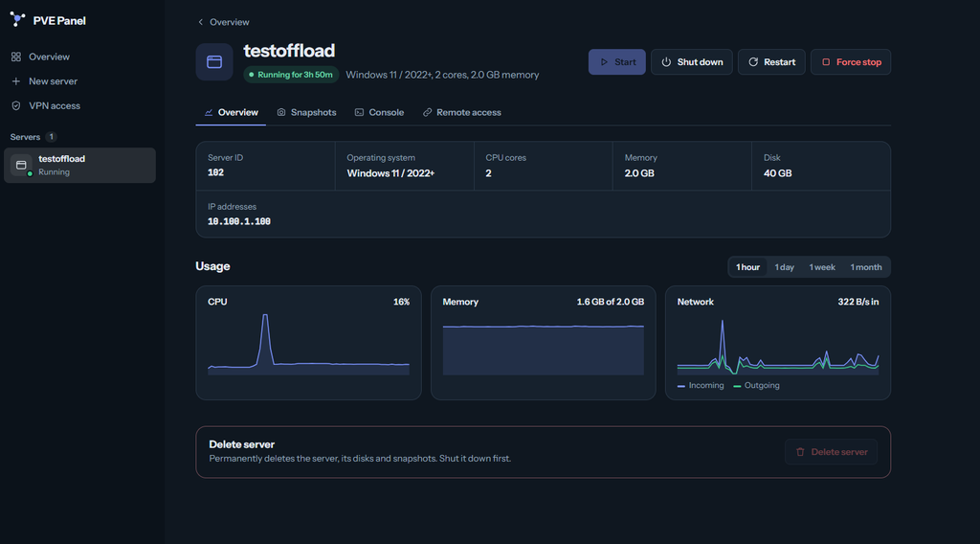Click the back chevron beside Overview breadcrumb
Viewport: 980px width, 544px height.
coord(201,22)
